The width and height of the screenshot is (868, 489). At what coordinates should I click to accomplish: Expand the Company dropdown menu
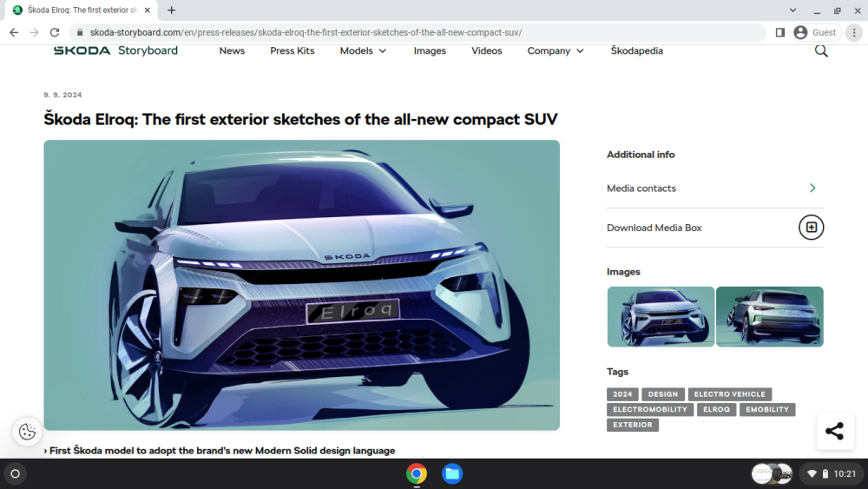click(556, 51)
